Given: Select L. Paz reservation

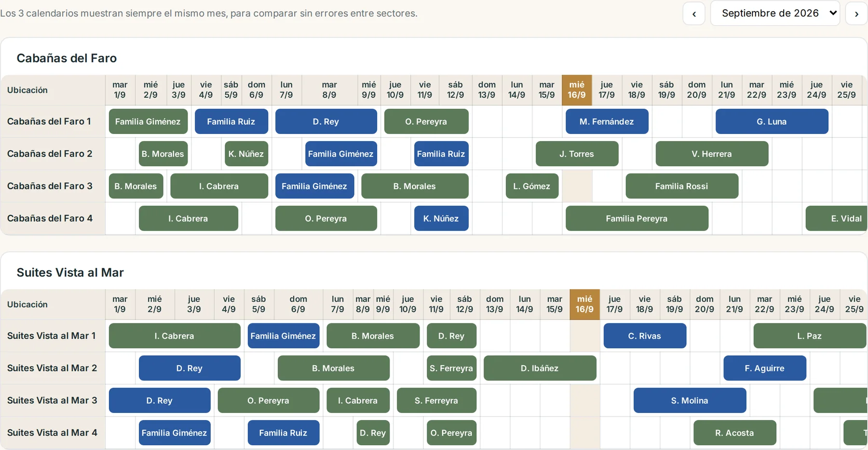Looking at the screenshot, I should (810, 336).
